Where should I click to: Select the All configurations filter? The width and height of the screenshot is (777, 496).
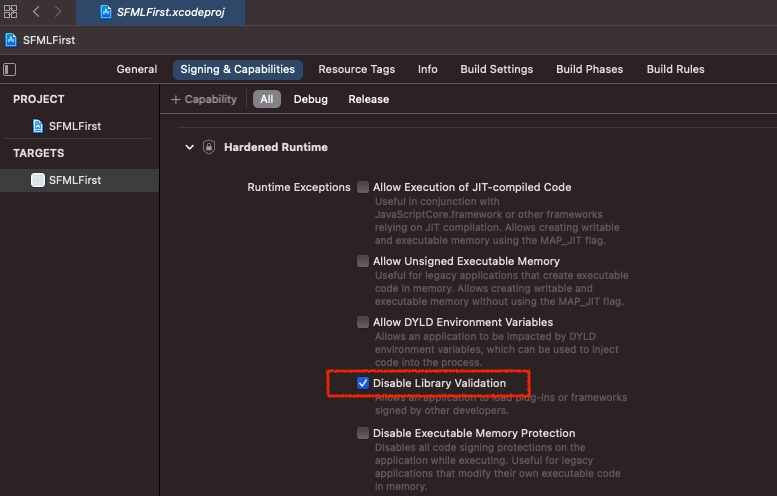pyautogui.click(x=267, y=99)
